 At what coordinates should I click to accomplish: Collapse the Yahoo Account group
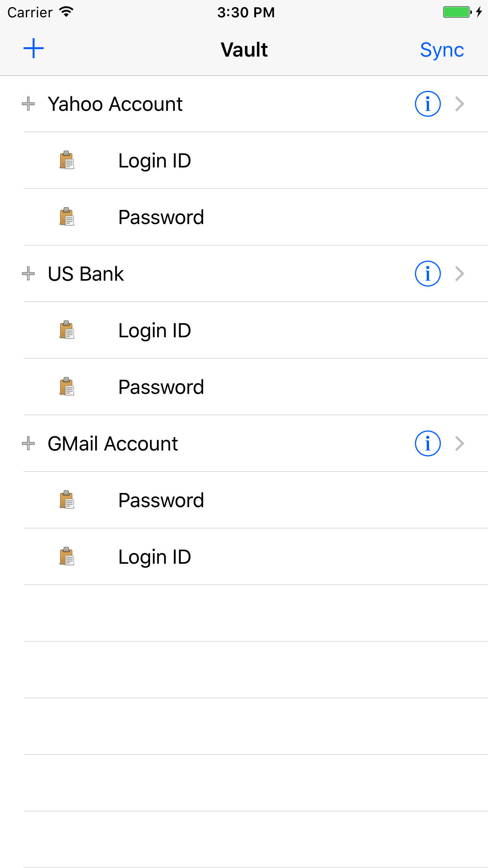[28, 104]
